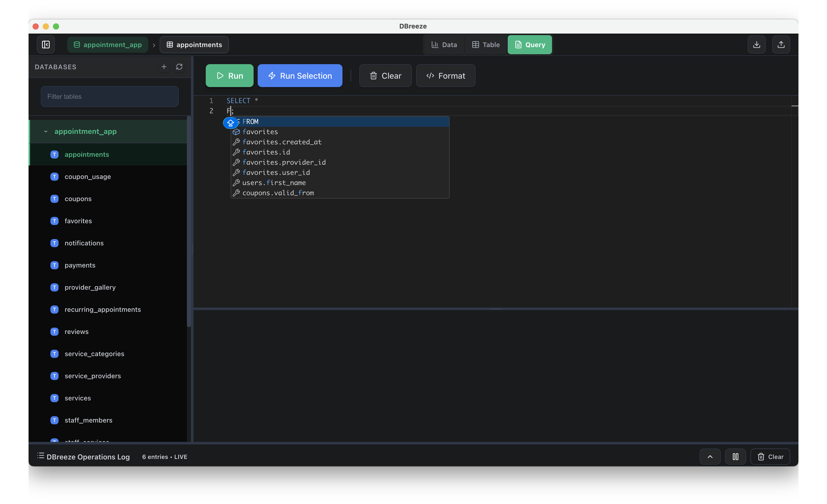Click the Filter tables input field
The height and width of the screenshot is (504, 827).
tap(109, 97)
